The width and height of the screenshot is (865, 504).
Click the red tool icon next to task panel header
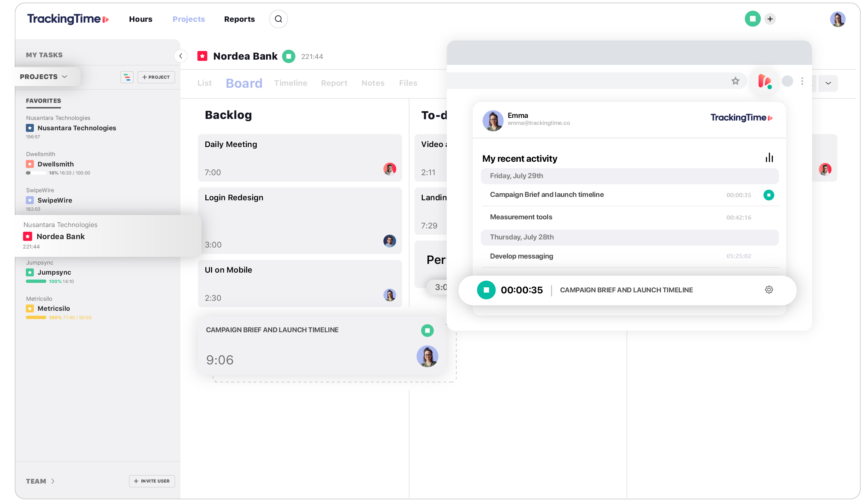coord(765,82)
